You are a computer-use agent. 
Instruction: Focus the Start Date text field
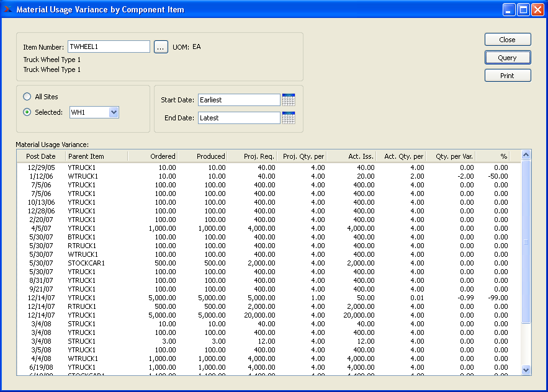click(239, 100)
